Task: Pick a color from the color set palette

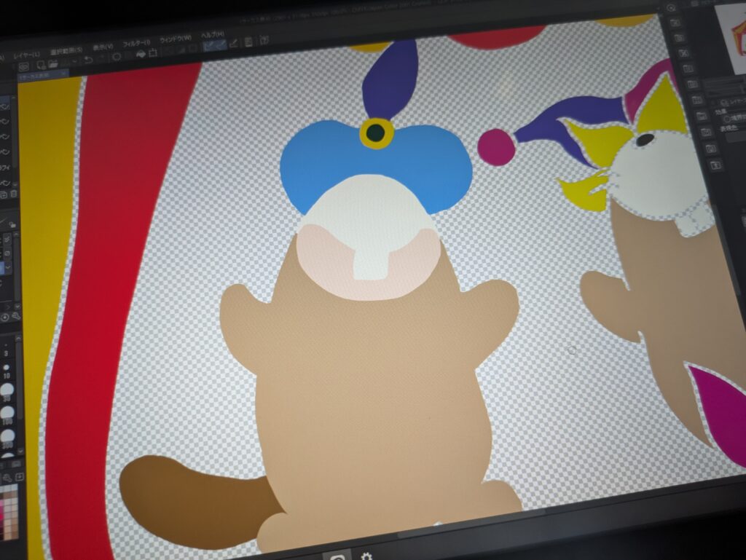Action: (9, 513)
